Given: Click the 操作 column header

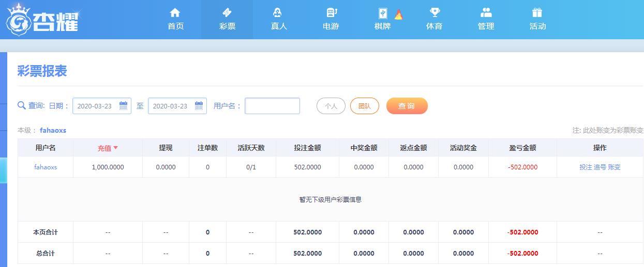Looking at the screenshot, I should point(600,148).
